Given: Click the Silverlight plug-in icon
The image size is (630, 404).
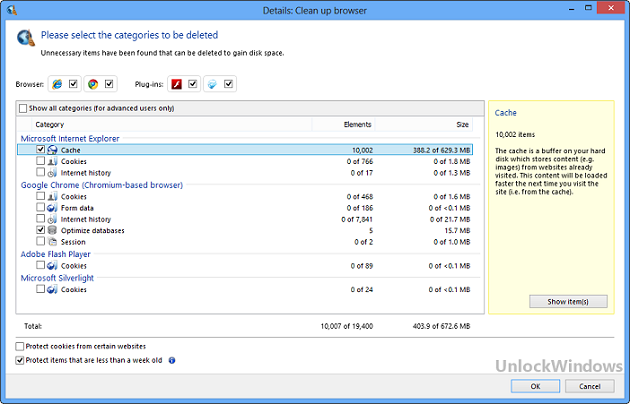Looking at the screenshot, I should (212, 84).
